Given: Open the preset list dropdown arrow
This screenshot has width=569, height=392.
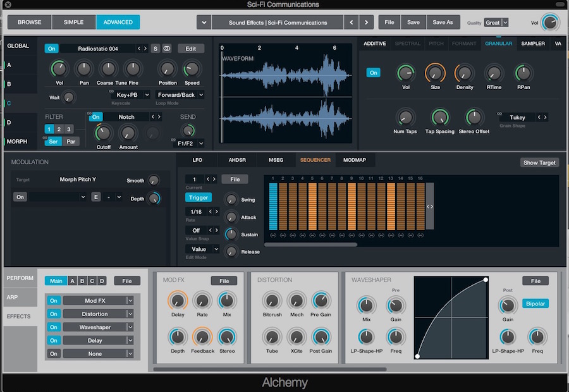Looking at the screenshot, I should point(204,22).
